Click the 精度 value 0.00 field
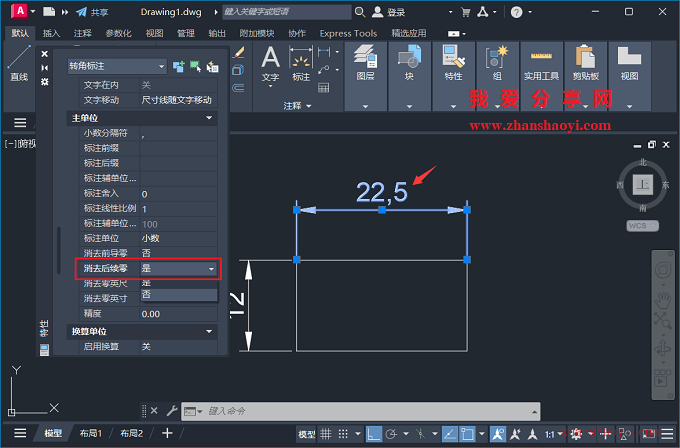Screen dimensions: 680x448 pyautogui.click(x=178, y=314)
